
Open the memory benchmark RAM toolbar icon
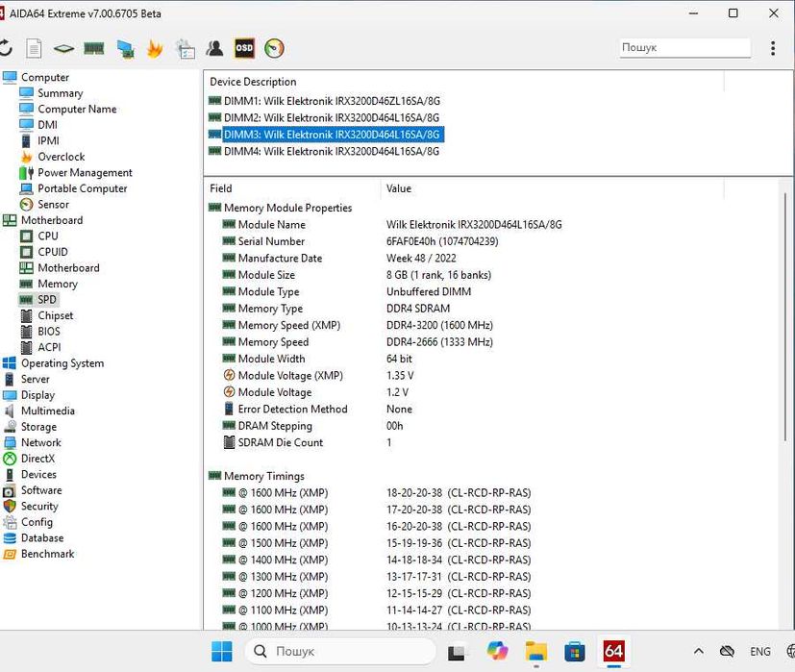pos(94,48)
